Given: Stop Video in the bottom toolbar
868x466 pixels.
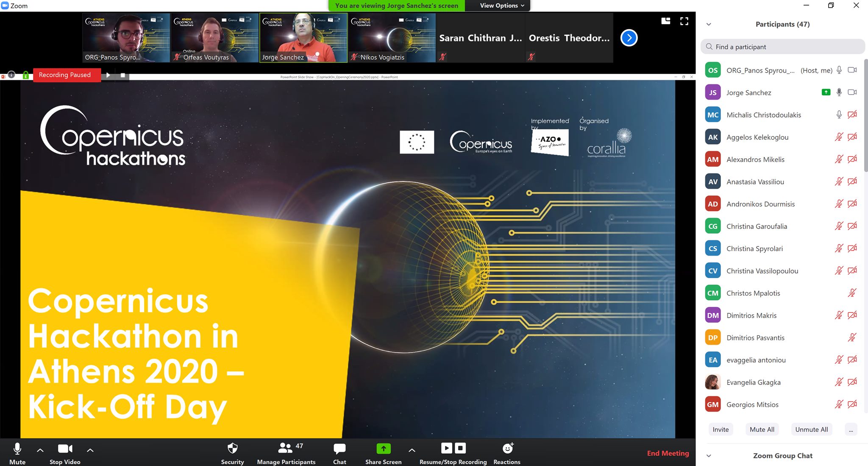Looking at the screenshot, I should [x=65, y=453].
